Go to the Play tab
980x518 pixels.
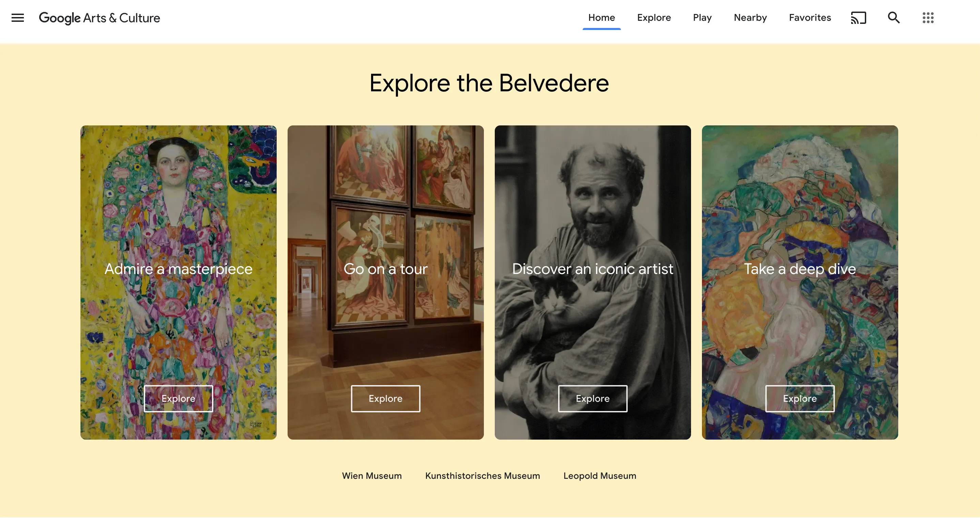pyautogui.click(x=702, y=17)
